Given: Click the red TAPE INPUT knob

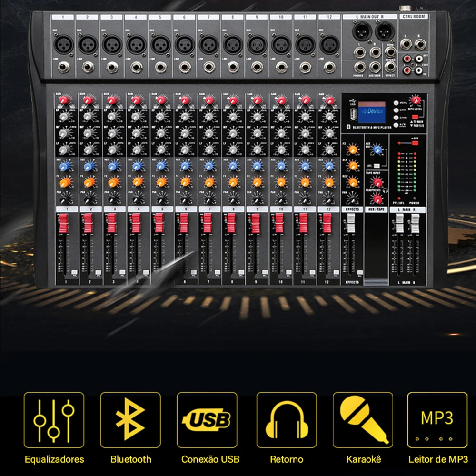Looking at the screenshot, I should (377, 182).
